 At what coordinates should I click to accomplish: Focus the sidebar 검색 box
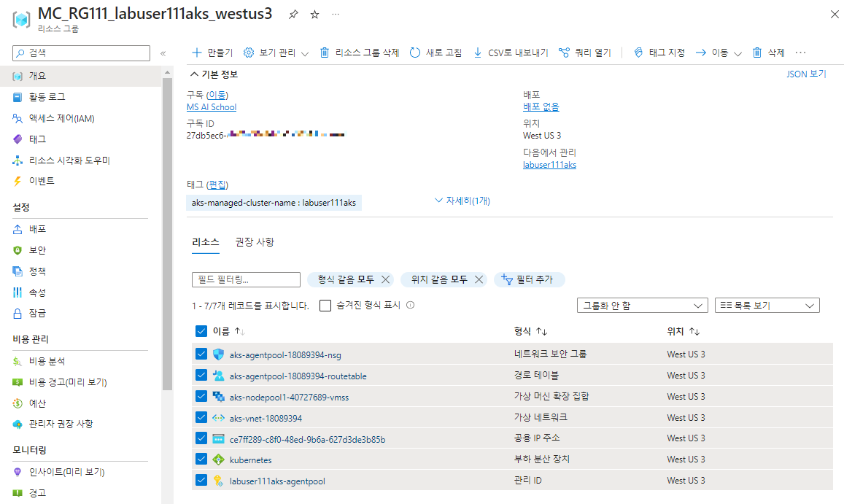click(81, 53)
